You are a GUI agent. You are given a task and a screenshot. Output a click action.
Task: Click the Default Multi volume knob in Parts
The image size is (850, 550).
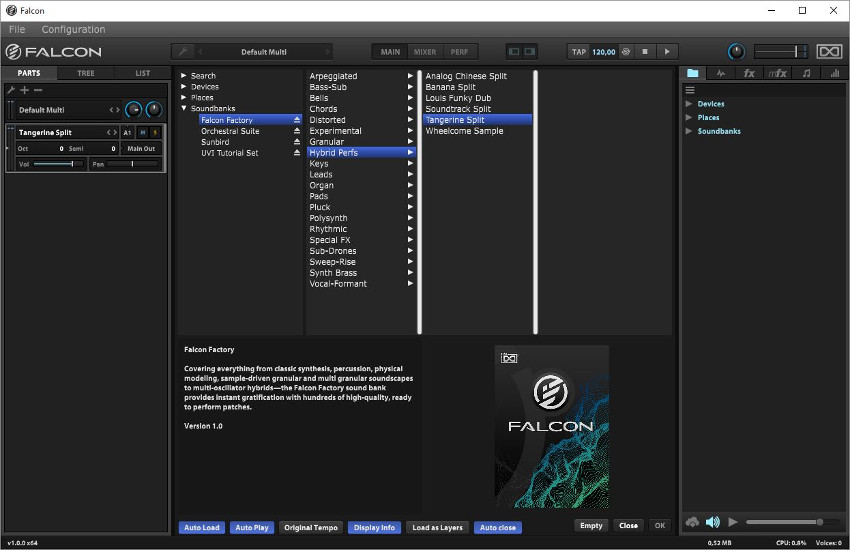(133, 110)
